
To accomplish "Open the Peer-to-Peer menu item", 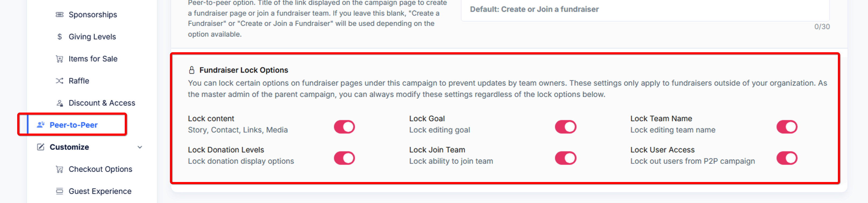I will pos(73,125).
